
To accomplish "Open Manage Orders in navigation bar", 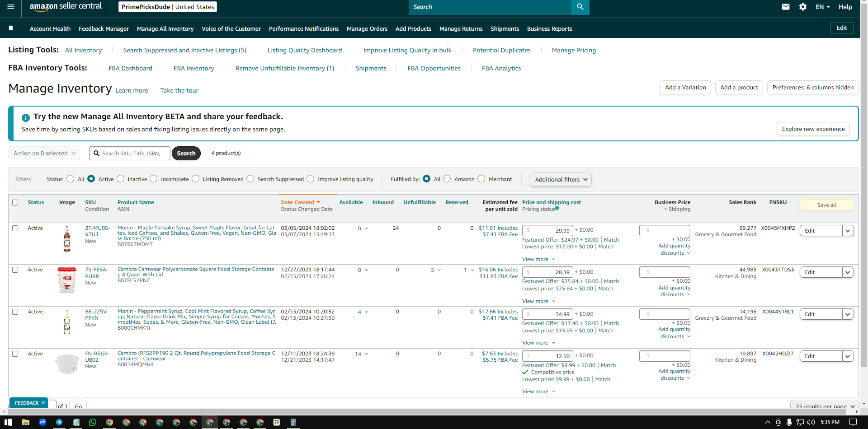I will click(367, 28).
